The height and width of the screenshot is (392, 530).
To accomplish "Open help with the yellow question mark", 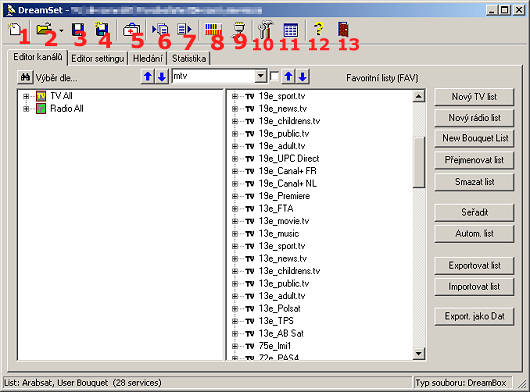I will coord(318,29).
